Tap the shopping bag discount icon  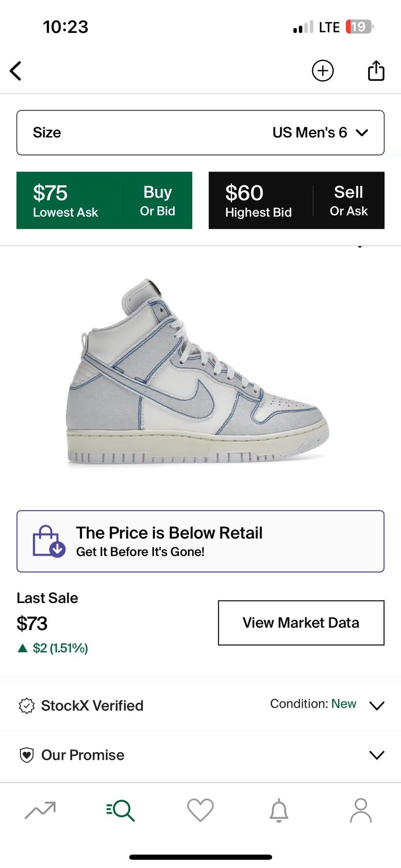pos(48,541)
